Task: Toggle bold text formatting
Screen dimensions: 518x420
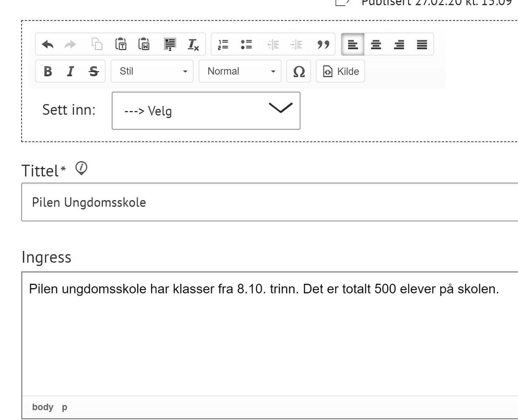Action: point(48,72)
